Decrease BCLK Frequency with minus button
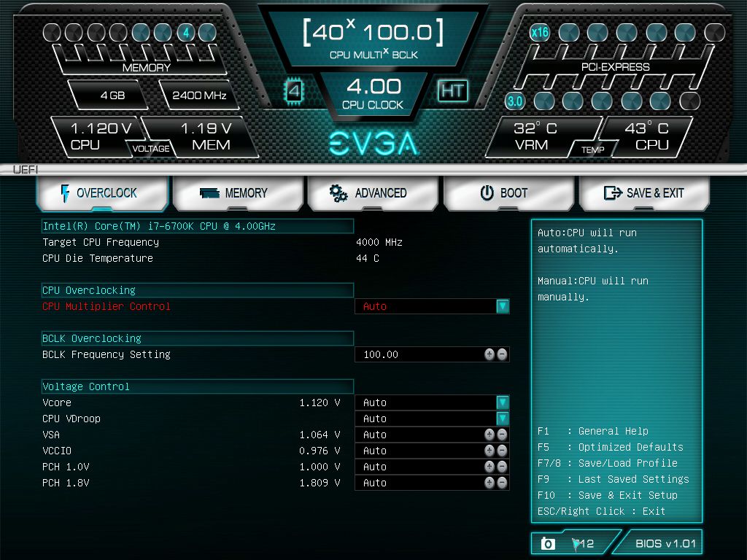Screen dimensions: 747x560 [502, 354]
